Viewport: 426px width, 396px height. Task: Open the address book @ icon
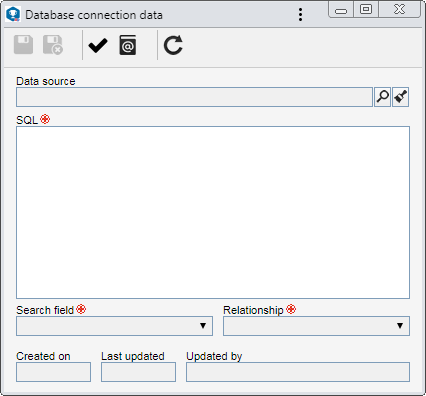click(128, 45)
